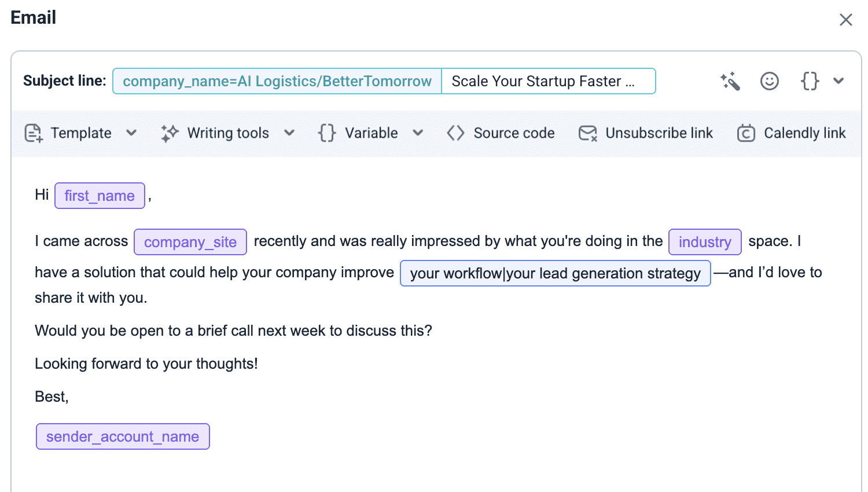
Task: Click the Unsubscribe link envelope icon
Action: click(x=588, y=133)
